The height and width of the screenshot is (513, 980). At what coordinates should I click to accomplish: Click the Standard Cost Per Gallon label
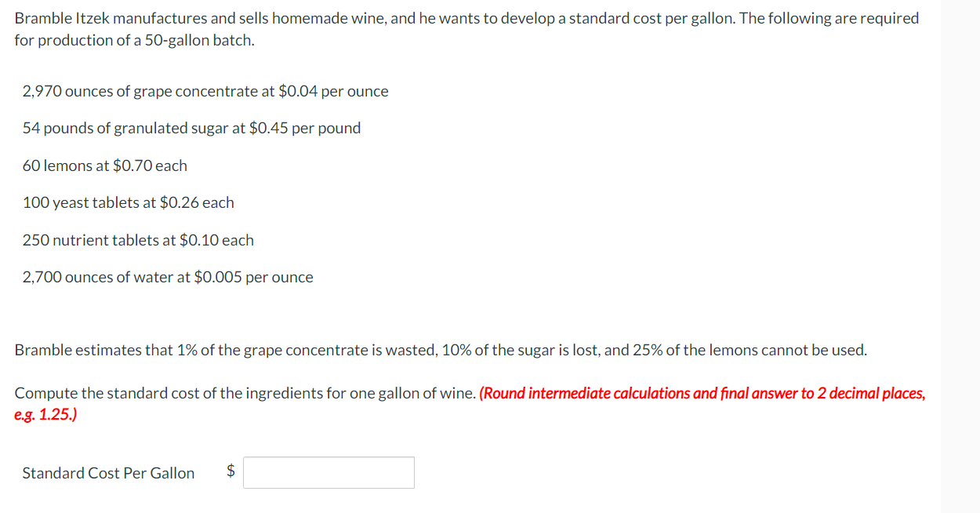pos(108,473)
